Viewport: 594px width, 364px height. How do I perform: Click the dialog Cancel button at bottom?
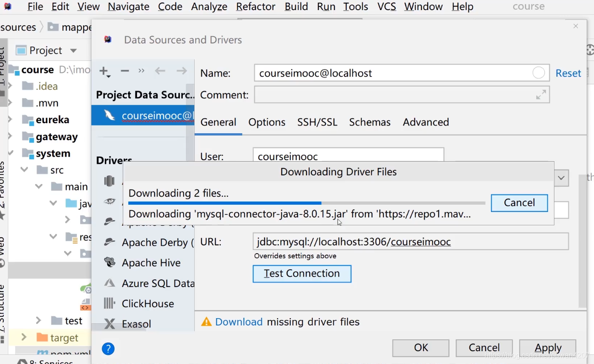coord(484,348)
